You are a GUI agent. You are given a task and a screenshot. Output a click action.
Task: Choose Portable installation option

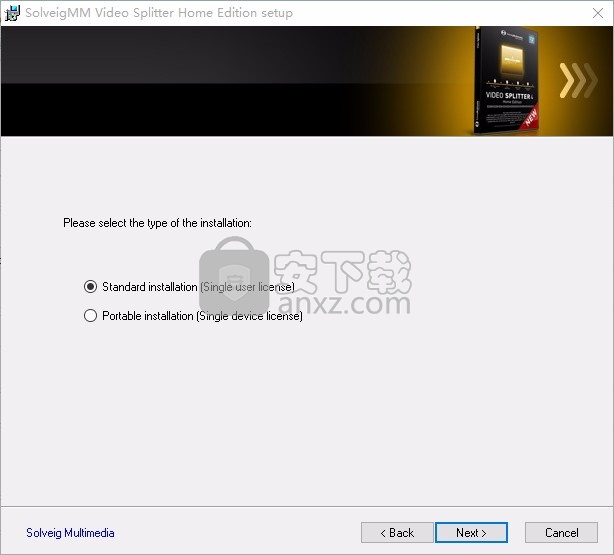tap(90, 316)
